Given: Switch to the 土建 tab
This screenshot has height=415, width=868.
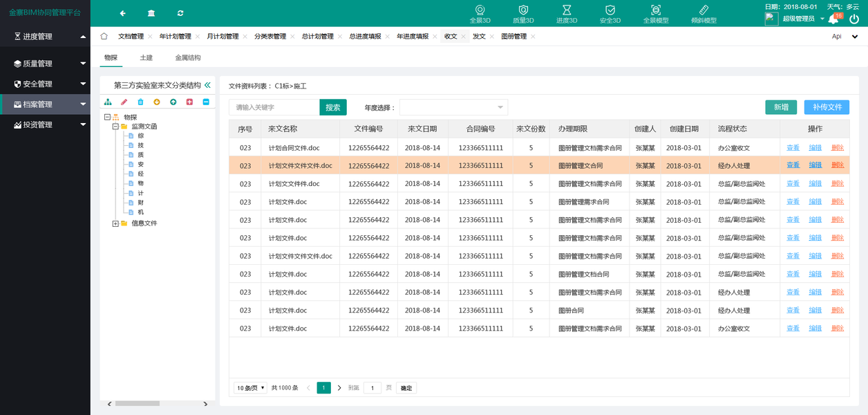Looking at the screenshot, I should tap(147, 57).
